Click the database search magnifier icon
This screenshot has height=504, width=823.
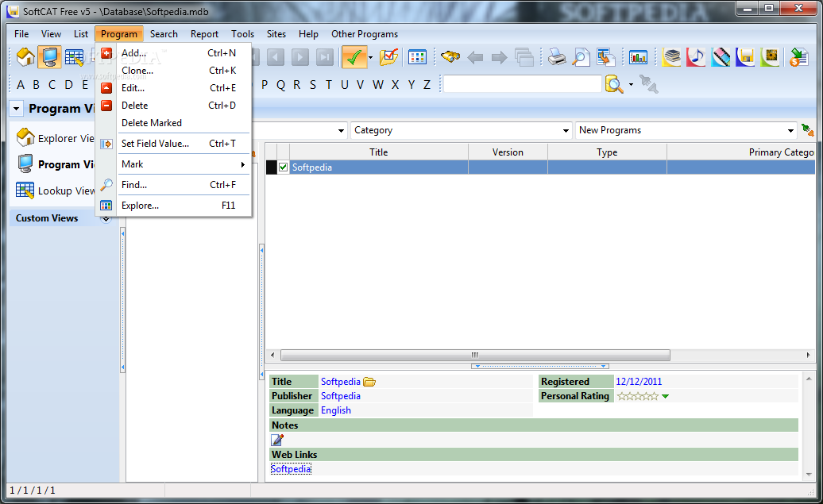pos(614,84)
